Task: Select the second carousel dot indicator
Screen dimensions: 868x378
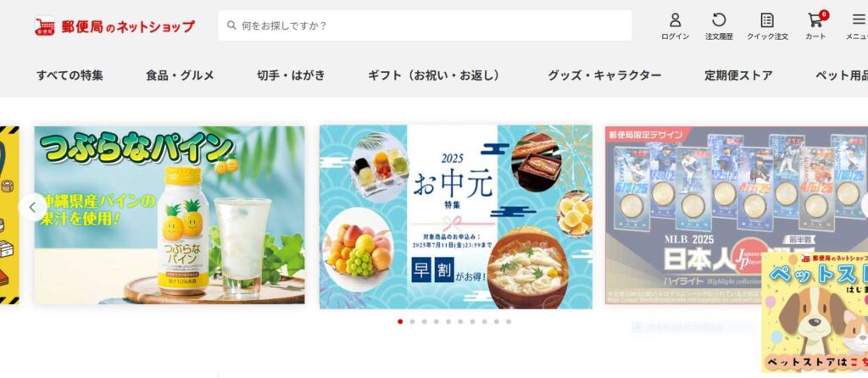Action: click(413, 321)
